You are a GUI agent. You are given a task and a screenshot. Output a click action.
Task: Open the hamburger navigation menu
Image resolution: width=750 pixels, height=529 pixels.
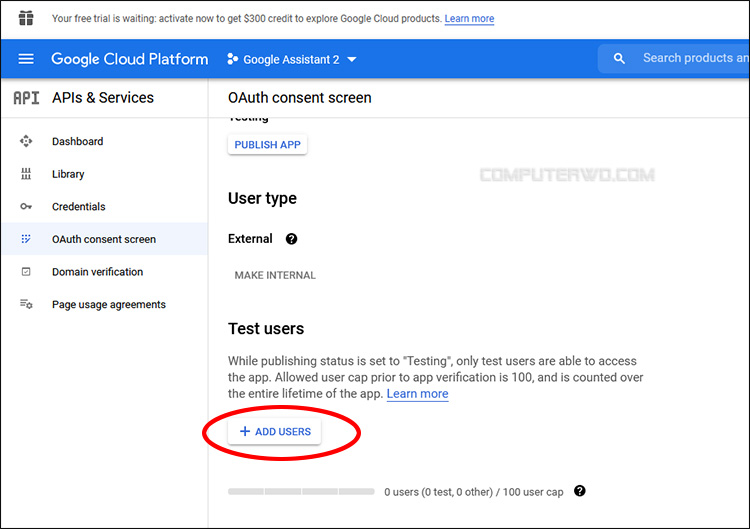coord(26,59)
